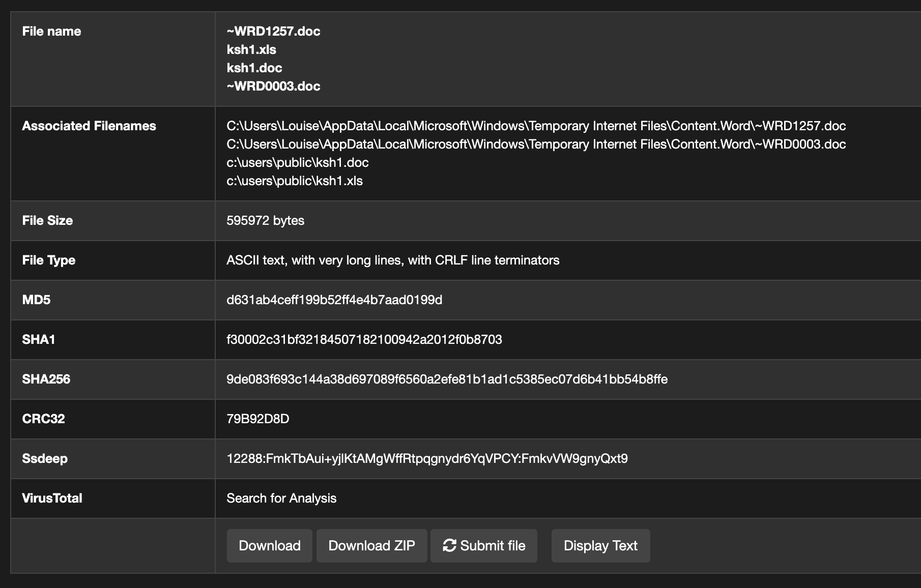Click the Download ZIP button
Viewport: 921px width, 588px height.
coord(372,545)
